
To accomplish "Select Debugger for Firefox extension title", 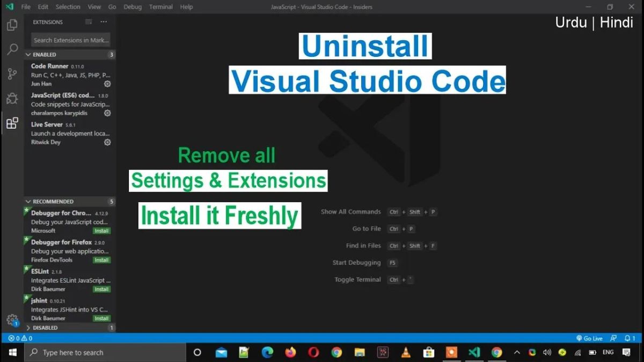I will coord(61,242).
